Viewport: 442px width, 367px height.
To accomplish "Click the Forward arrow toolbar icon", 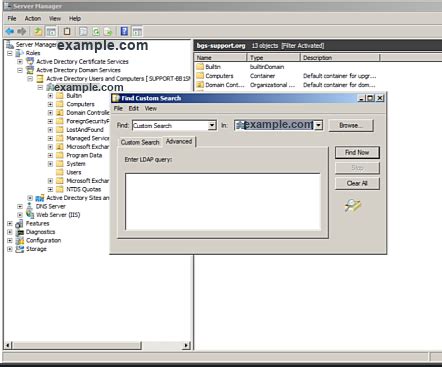I will [x=22, y=32].
